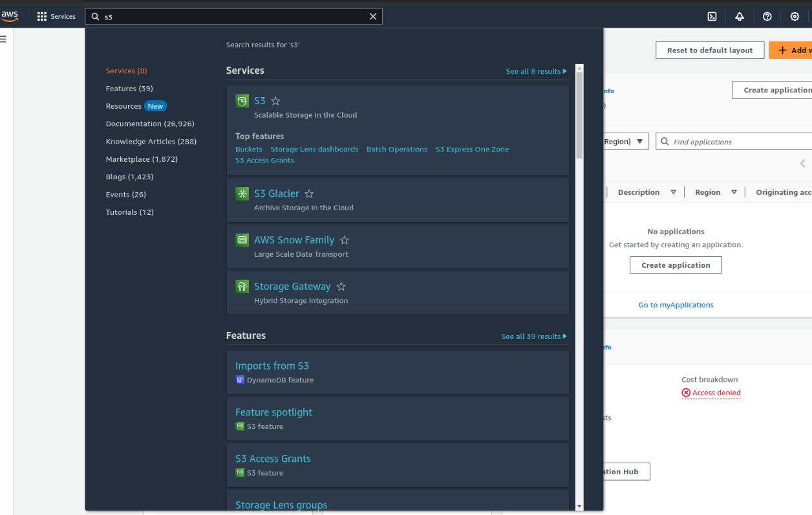Open the Help menu icon
The image size is (812, 515).
[767, 16]
